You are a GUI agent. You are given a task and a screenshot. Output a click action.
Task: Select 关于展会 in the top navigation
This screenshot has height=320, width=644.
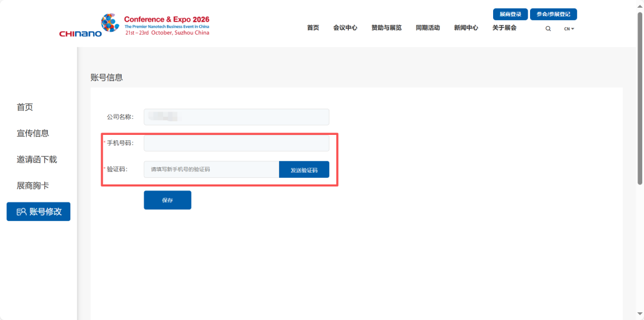pos(504,28)
